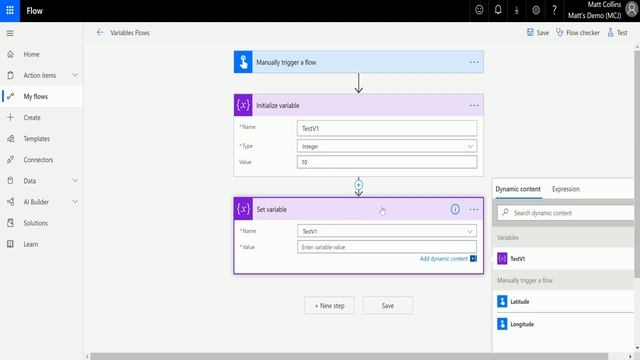The height and width of the screenshot is (360, 640).
Task: Click the Initialize variable header title
Action: coord(278,105)
